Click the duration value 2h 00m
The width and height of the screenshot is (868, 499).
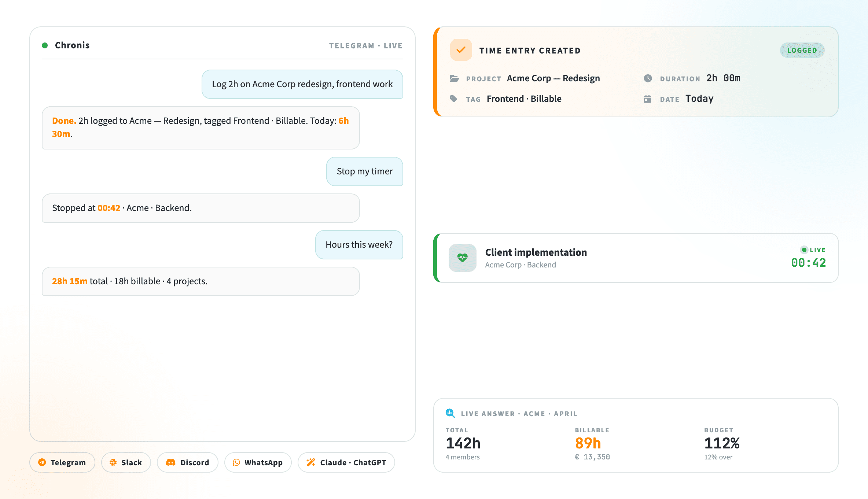pyautogui.click(x=724, y=78)
